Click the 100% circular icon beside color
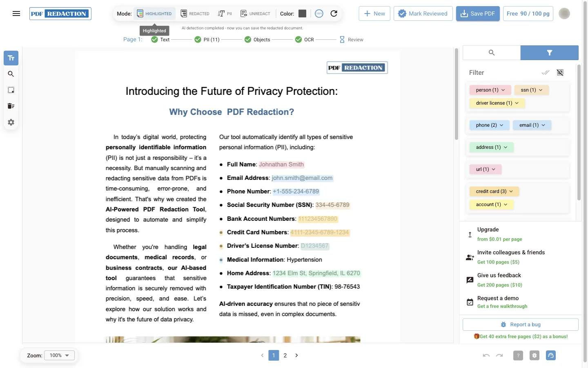Image resolution: width=588 pixels, height=368 pixels. coord(319,13)
